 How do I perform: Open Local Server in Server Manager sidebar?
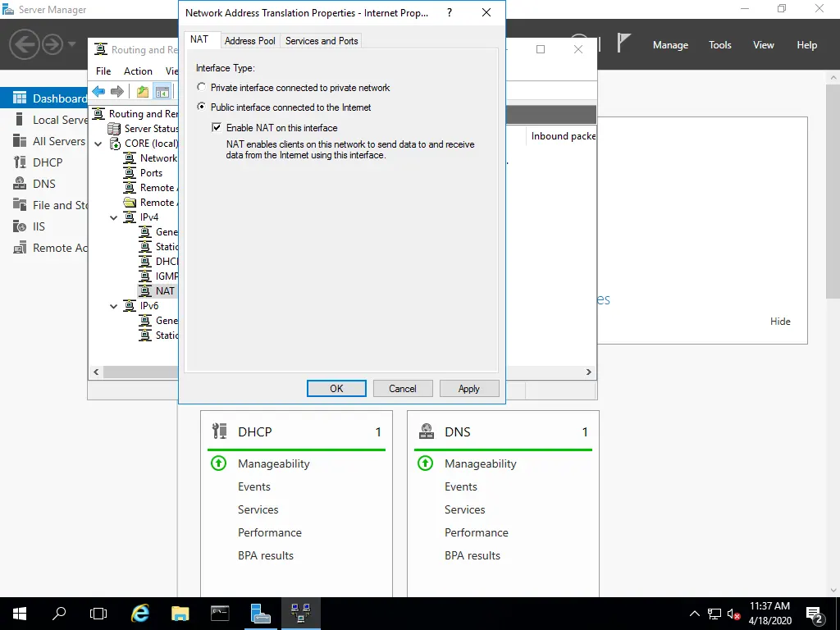pyautogui.click(x=44, y=120)
